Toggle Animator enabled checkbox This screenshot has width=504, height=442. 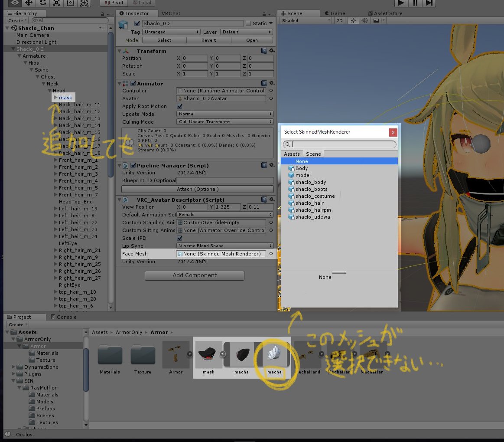(x=133, y=83)
